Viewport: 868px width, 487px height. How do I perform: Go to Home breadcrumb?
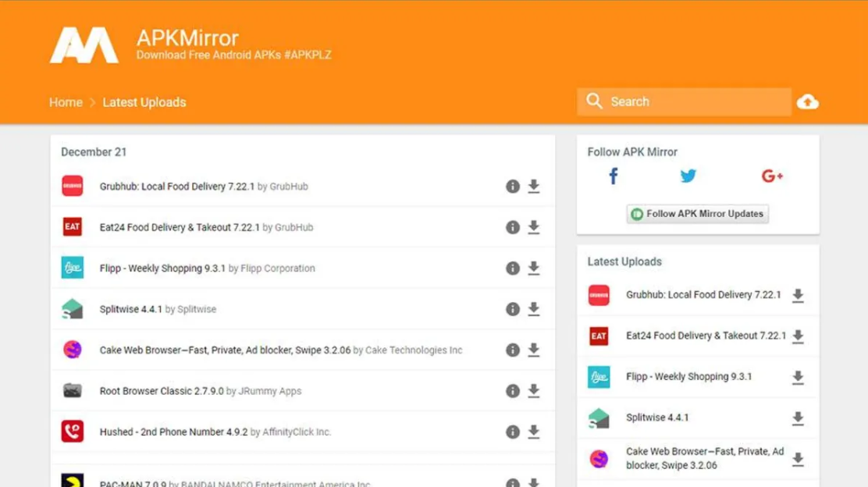tap(66, 102)
